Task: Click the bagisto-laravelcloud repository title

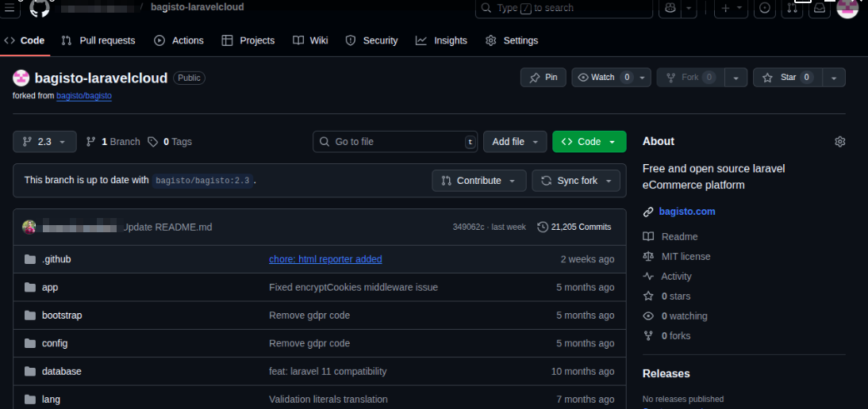Action: [101, 78]
